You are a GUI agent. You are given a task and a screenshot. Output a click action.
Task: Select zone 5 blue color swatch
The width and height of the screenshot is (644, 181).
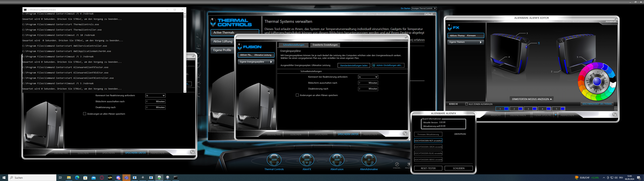pyautogui.click(x=563, y=109)
